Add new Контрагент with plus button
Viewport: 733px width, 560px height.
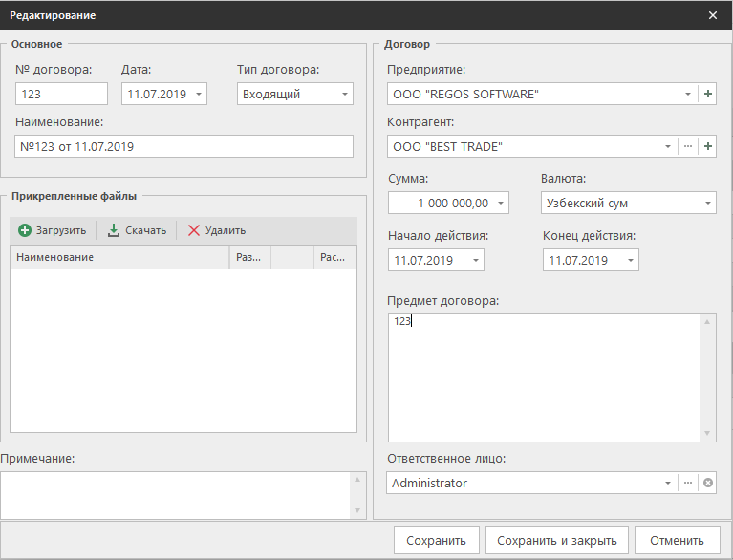[707, 146]
